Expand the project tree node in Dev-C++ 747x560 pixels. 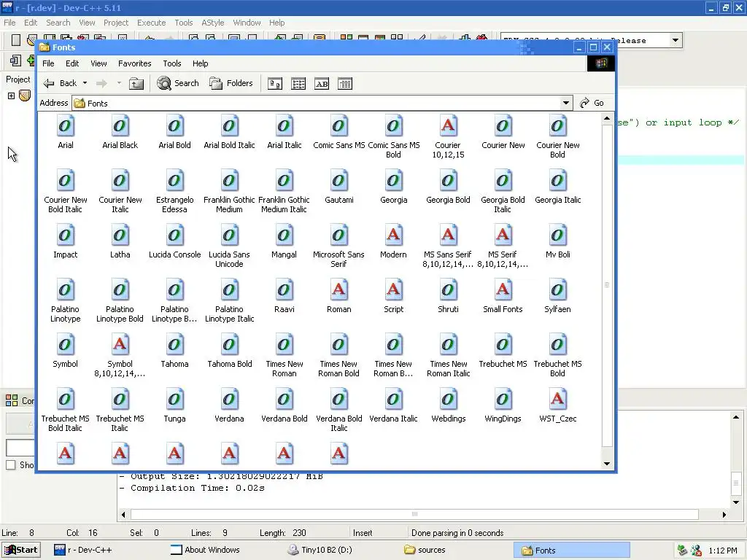pos(12,96)
